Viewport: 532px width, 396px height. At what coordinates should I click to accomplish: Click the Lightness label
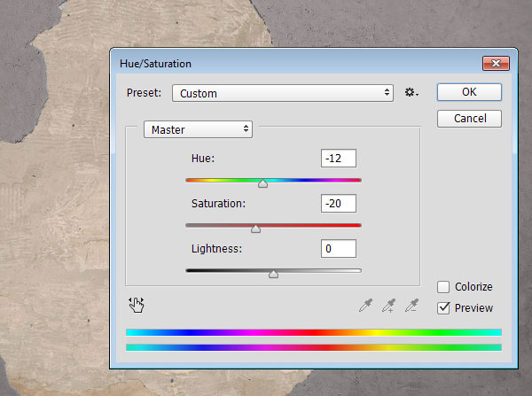[216, 249]
